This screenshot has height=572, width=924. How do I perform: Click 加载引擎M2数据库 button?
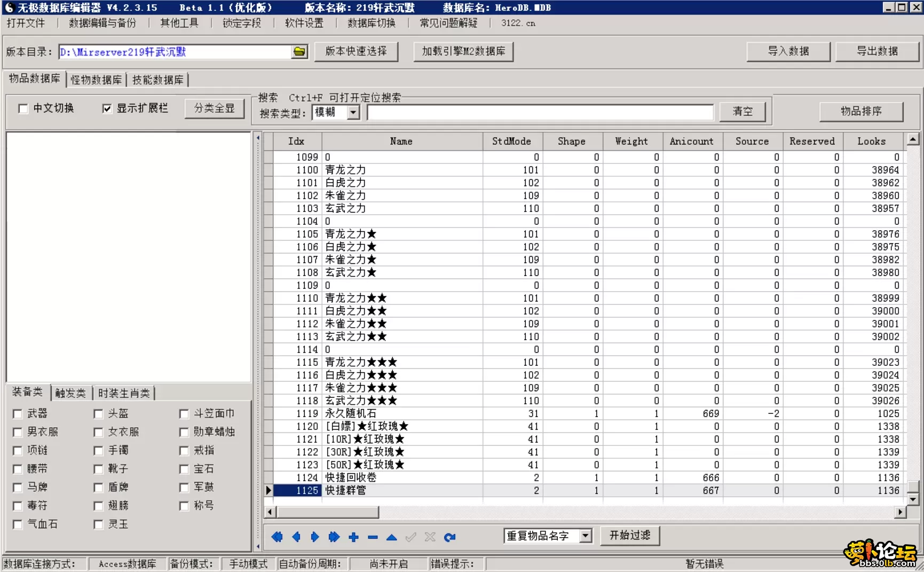pyautogui.click(x=463, y=51)
